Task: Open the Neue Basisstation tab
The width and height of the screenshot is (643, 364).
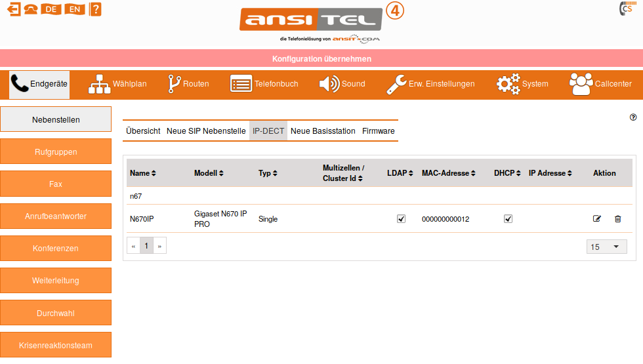Action: (323, 131)
